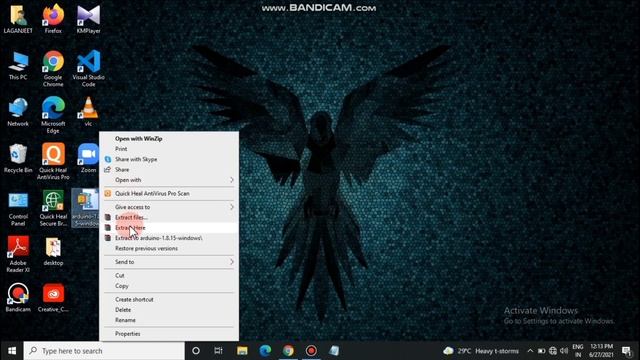Screen dimensions: 640x360
Task: Click the taskbar search box
Action: [x=104, y=351]
